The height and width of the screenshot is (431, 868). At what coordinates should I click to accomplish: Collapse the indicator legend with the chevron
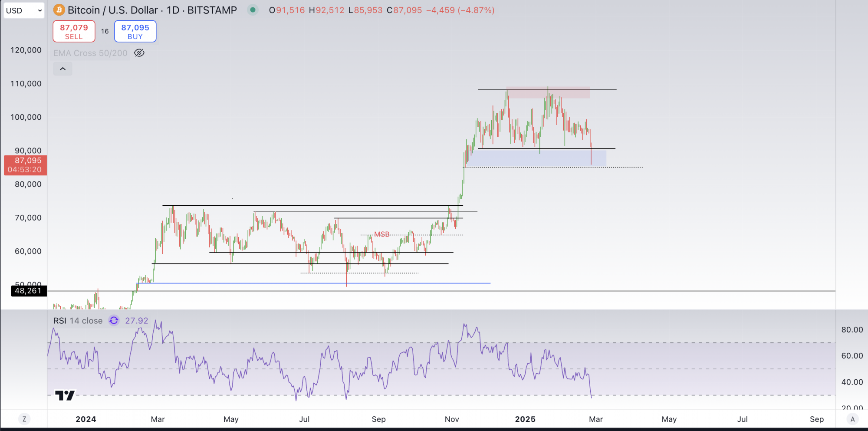coord(63,69)
